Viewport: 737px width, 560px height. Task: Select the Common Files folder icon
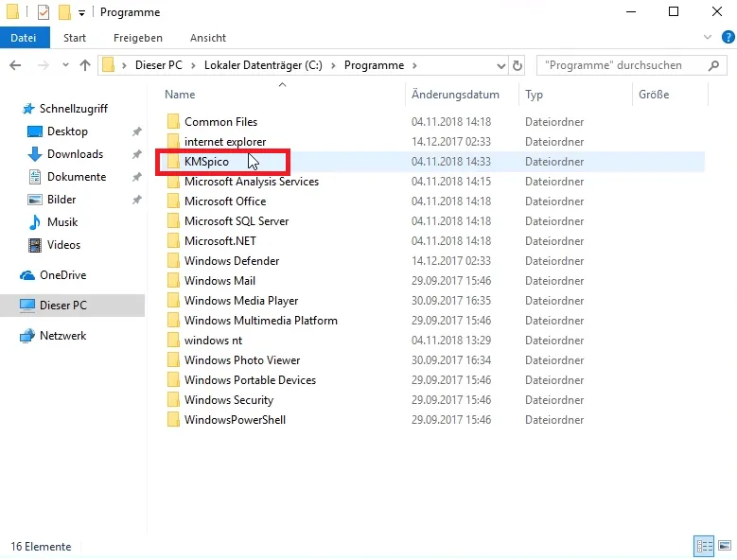173,122
